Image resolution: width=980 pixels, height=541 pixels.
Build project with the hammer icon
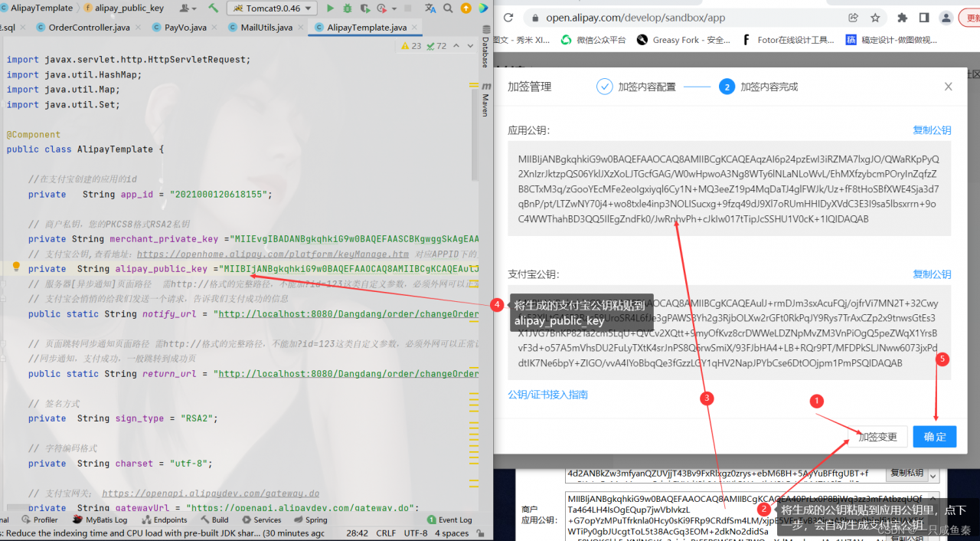click(x=214, y=8)
